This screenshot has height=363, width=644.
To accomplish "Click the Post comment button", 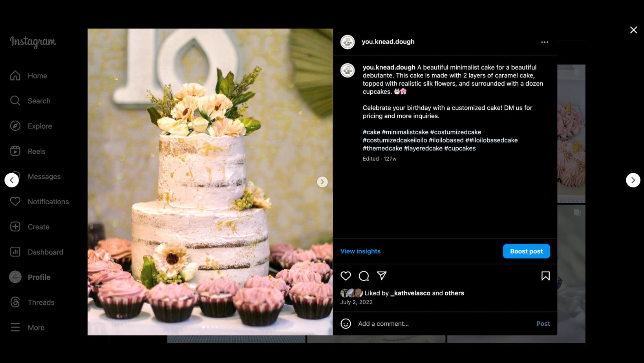I will tap(543, 323).
